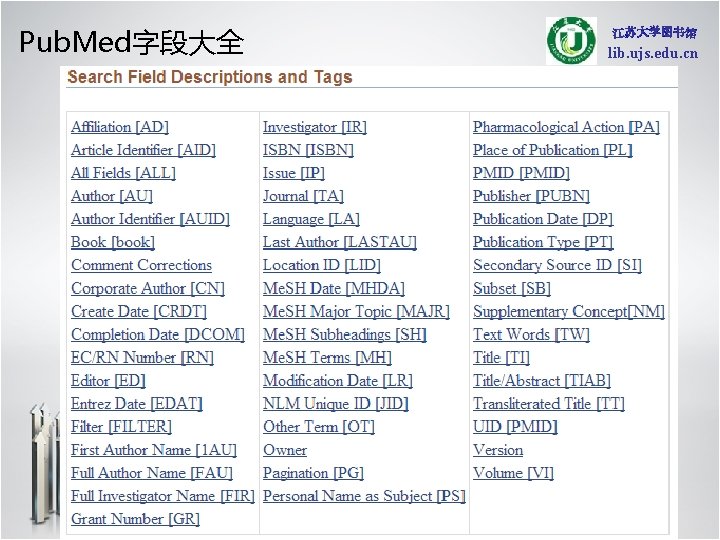Click the Issue [IP] link
The image size is (720, 540).
click(294, 173)
